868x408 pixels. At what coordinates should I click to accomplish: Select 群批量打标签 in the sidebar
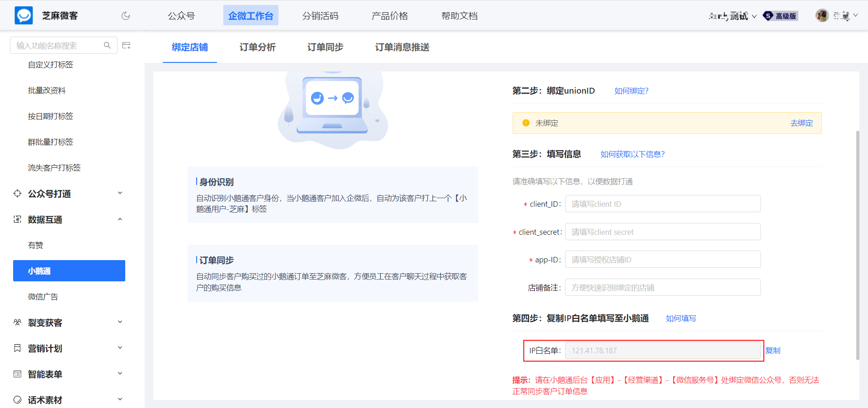[51, 142]
